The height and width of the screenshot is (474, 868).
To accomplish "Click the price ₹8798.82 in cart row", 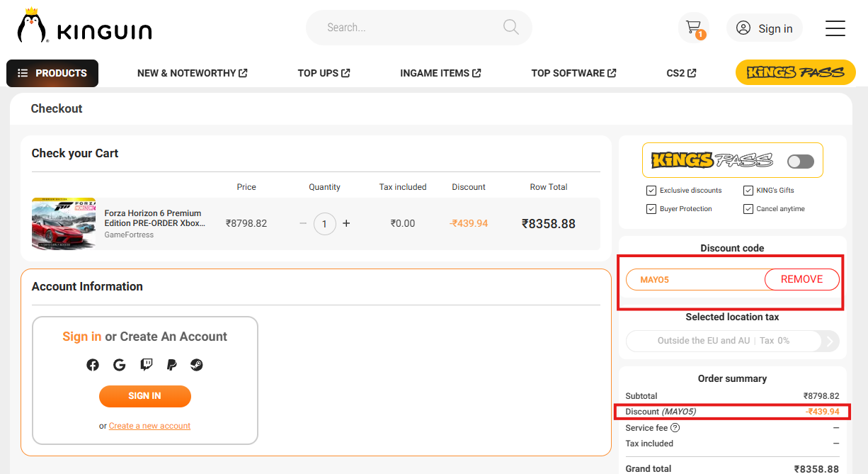I will pyautogui.click(x=246, y=223).
